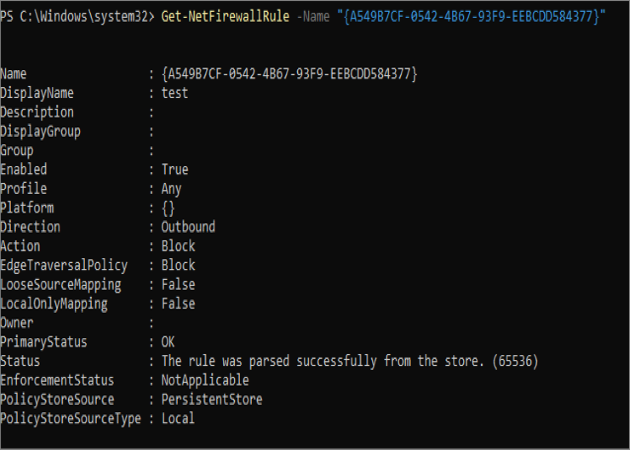Click the Description field label
Viewport: 630px width, 450px height.
click(38, 112)
